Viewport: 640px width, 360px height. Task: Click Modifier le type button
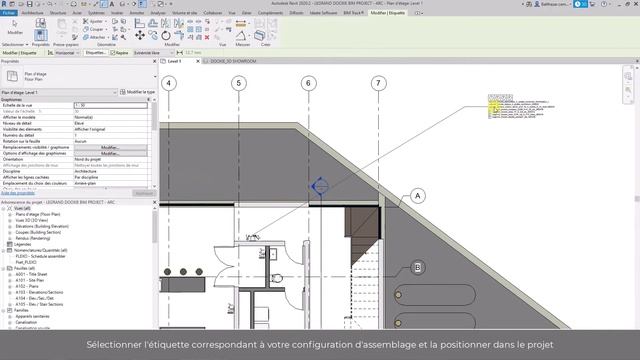point(138,92)
